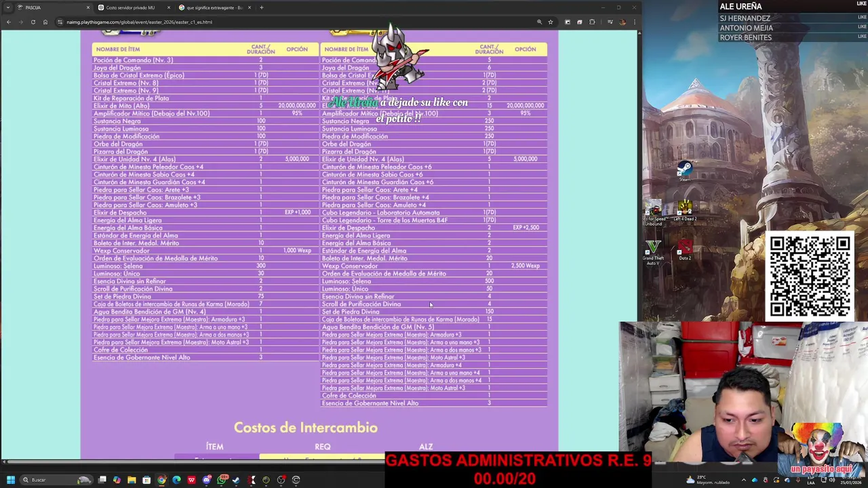Viewport: 868px width, 488px height.
Task: Click 'Wexp Conservador' in right table
Action: pyautogui.click(x=350, y=266)
